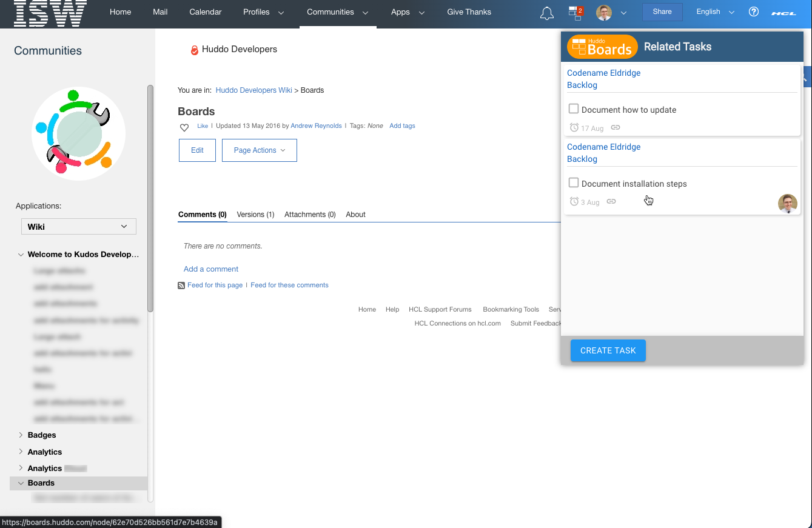The width and height of the screenshot is (812, 528).
Task: Click the Communities sidebar heading
Action: pos(48,51)
